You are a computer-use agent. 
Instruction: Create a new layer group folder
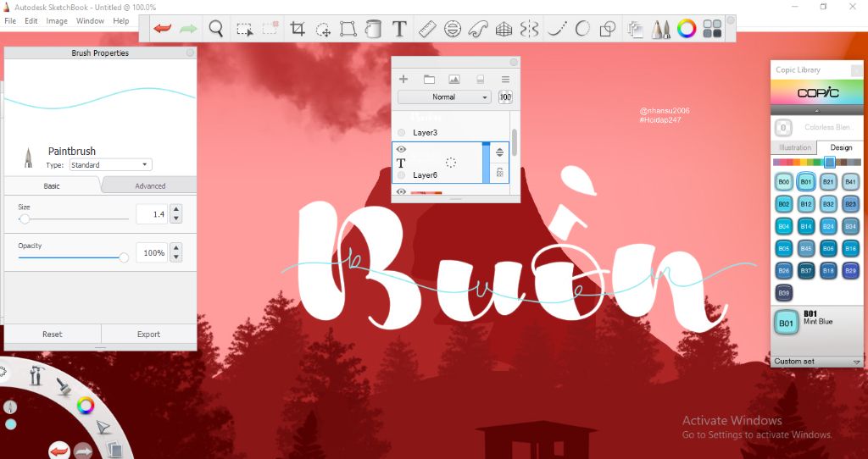[x=429, y=80]
